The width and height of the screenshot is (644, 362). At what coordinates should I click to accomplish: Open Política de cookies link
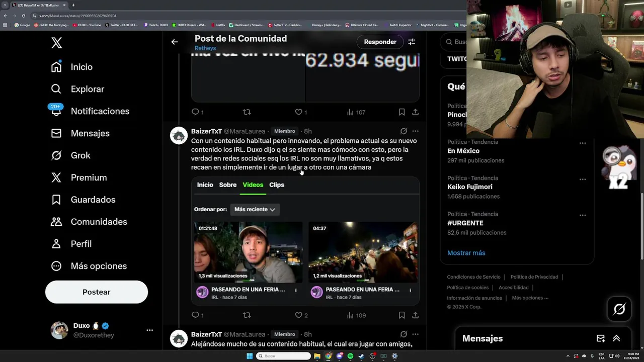pos(468,288)
